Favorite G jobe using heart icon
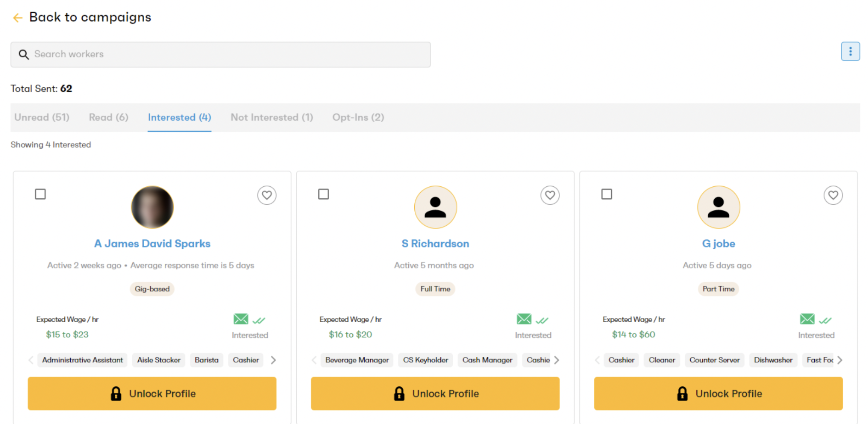The image size is (868, 424). [x=833, y=195]
